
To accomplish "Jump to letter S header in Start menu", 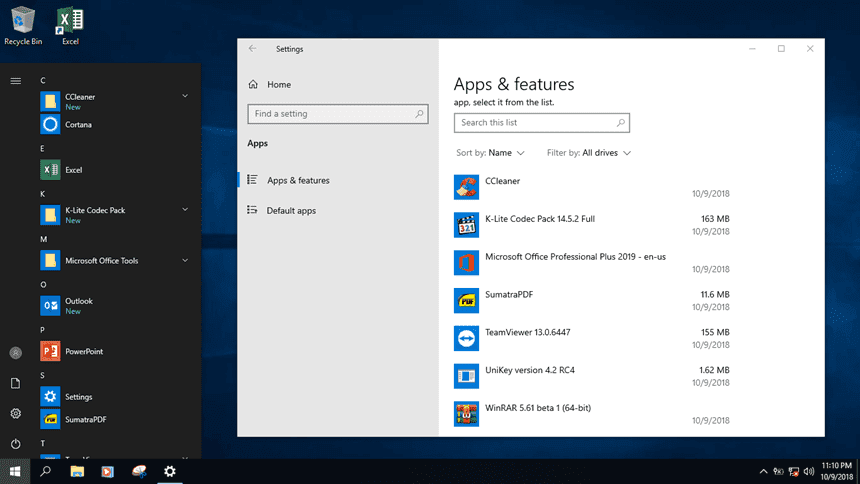I will 42,375.
